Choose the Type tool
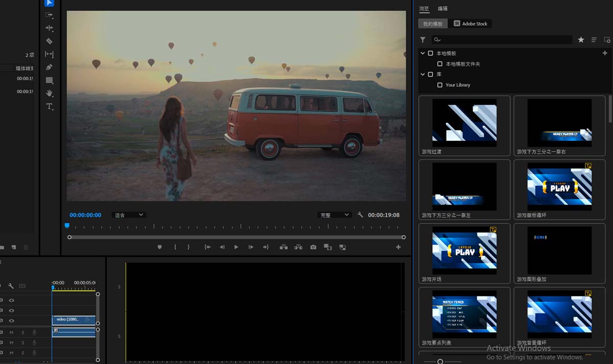Image resolution: width=613 pixels, height=364 pixels. tap(49, 106)
